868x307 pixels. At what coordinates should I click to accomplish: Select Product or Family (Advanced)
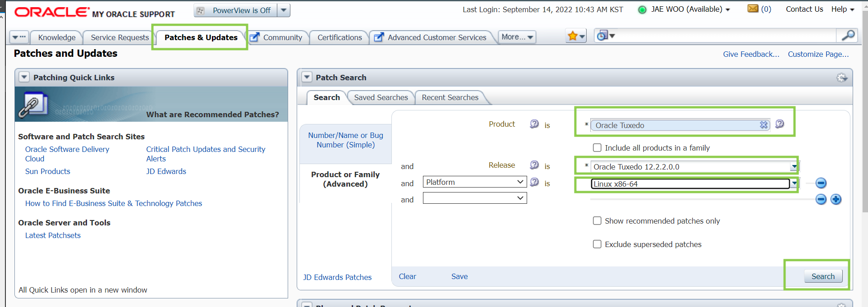pyautogui.click(x=345, y=179)
